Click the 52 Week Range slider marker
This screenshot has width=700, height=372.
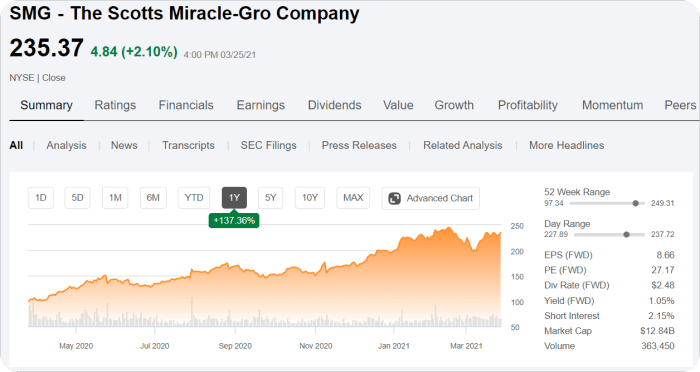(635, 203)
